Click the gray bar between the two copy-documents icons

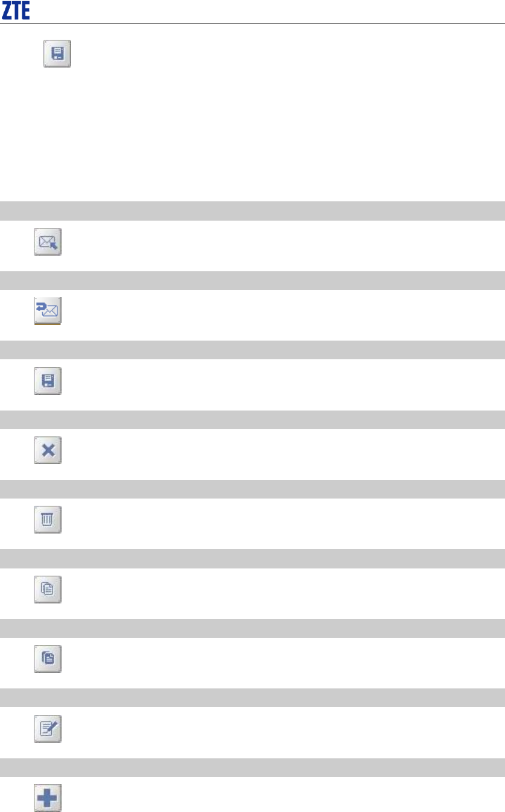pyautogui.click(x=252, y=628)
